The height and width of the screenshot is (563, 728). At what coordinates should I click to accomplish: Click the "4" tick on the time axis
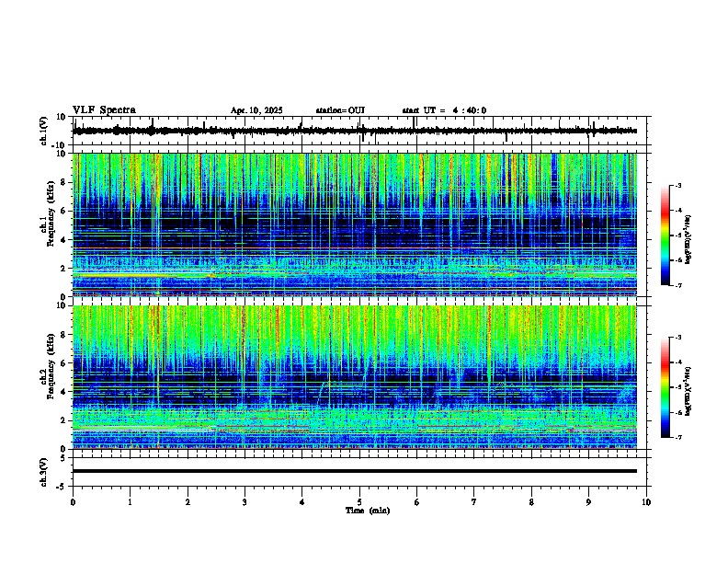[x=302, y=502]
